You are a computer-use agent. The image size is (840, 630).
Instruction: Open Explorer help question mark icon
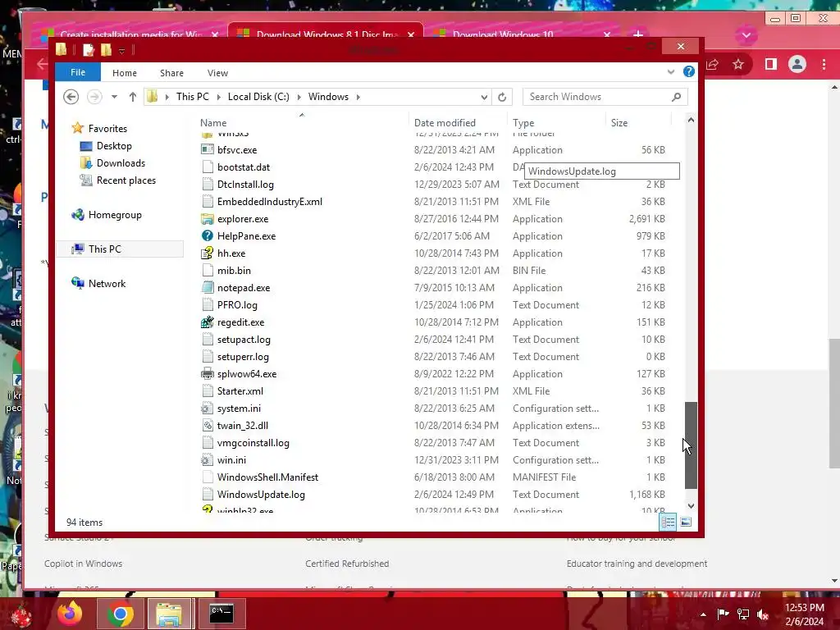(689, 72)
